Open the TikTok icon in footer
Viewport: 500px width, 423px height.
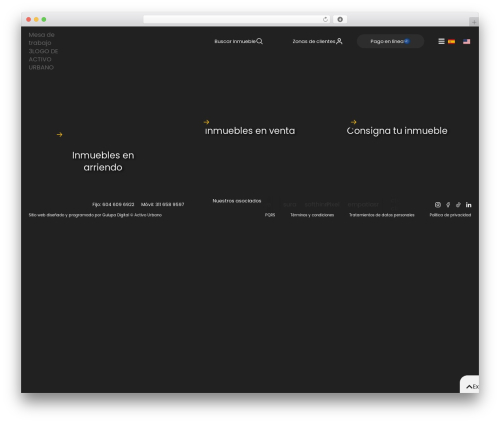click(x=458, y=205)
